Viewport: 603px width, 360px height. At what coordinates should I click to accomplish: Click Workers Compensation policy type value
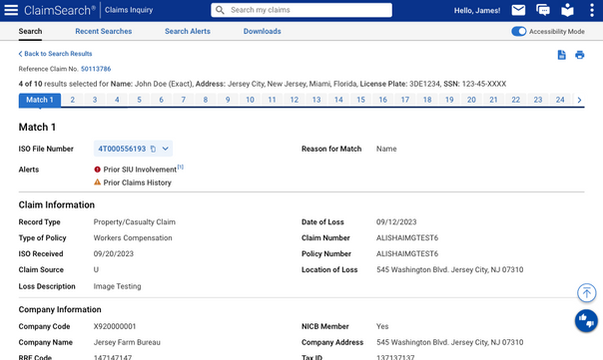(133, 238)
